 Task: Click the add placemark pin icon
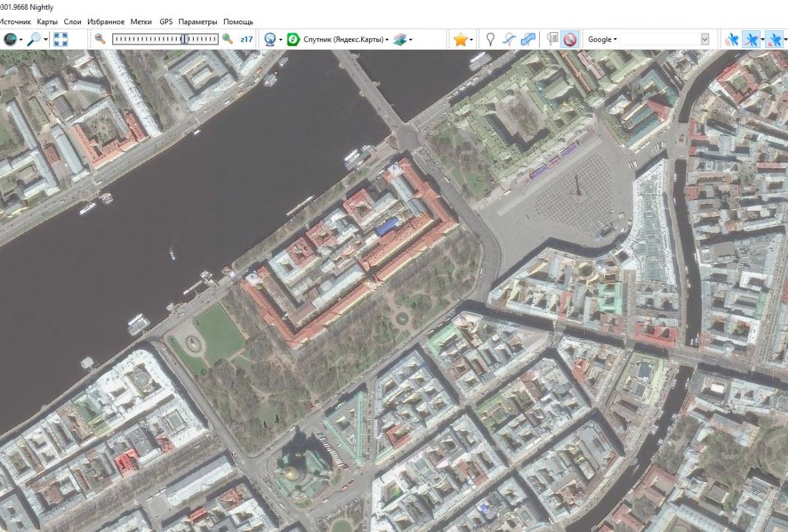pyautogui.click(x=490, y=39)
